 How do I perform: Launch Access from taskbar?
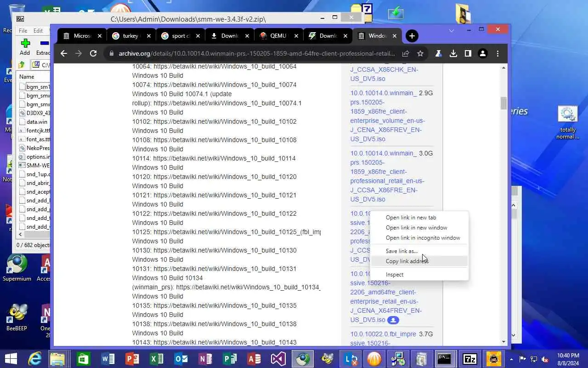254,359
